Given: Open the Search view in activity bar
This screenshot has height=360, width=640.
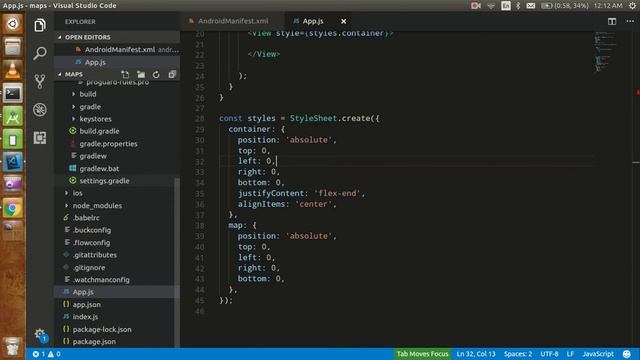Looking at the screenshot, I should [x=40, y=53].
